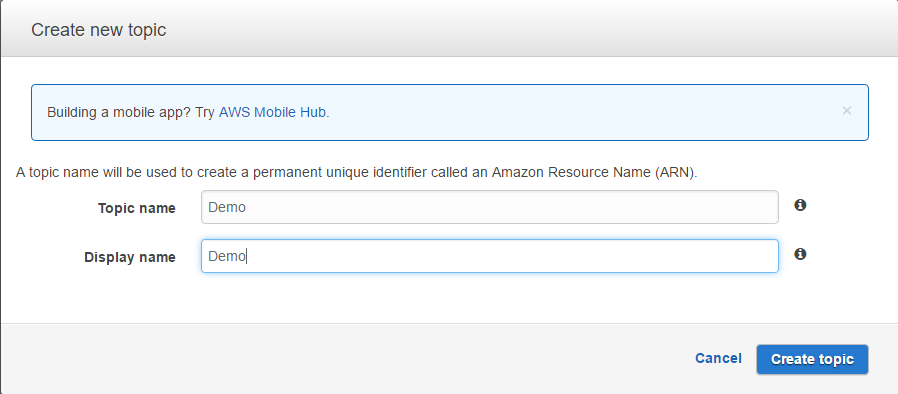Screen dimensions: 898x394
Task: Click the 'Building a mobile app?' text
Action: tap(119, 112)
